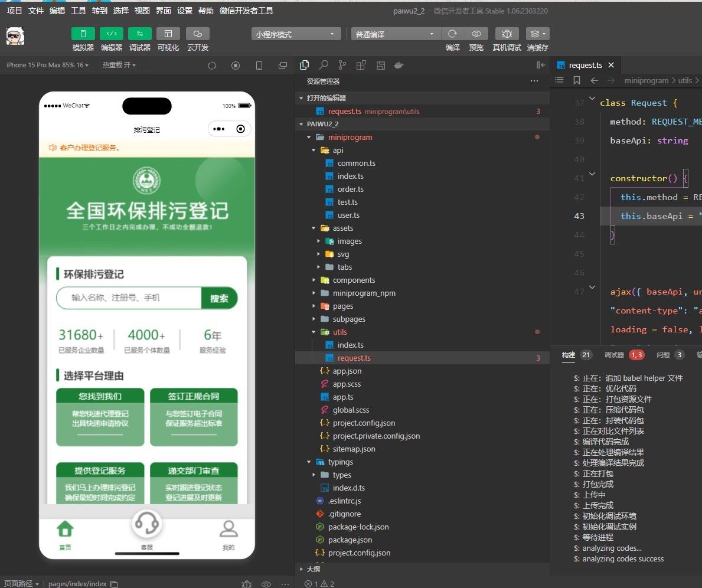Expand the images folder

point(318,241)
